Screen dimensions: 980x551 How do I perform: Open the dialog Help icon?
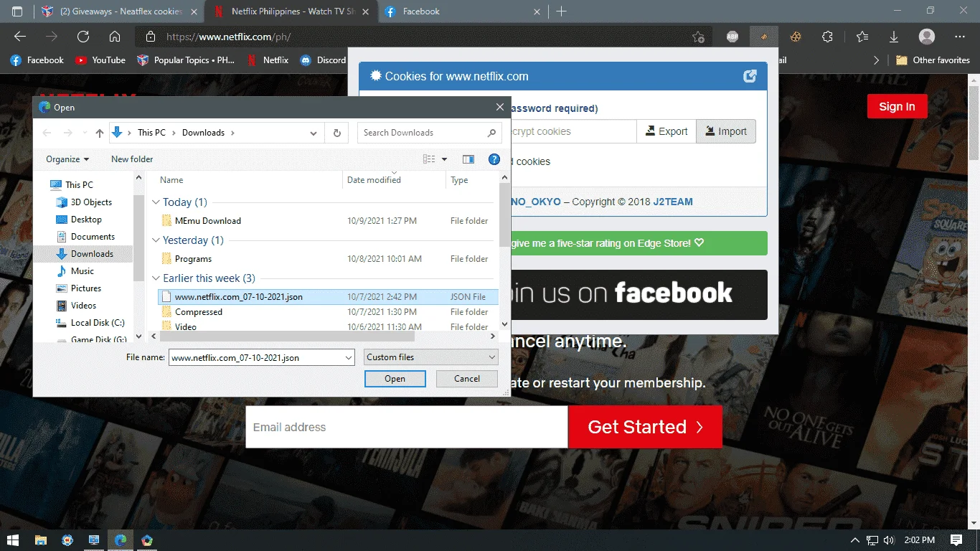point(494,159)
